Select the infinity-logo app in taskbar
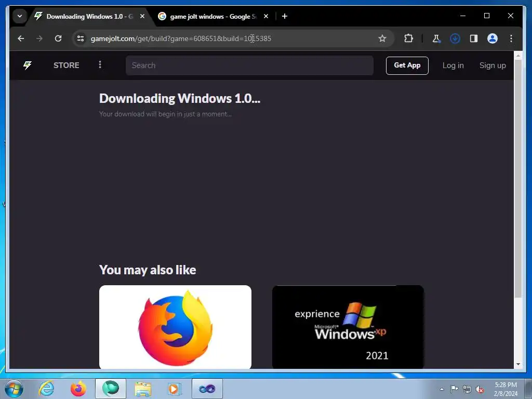 [x=207, y=389]
